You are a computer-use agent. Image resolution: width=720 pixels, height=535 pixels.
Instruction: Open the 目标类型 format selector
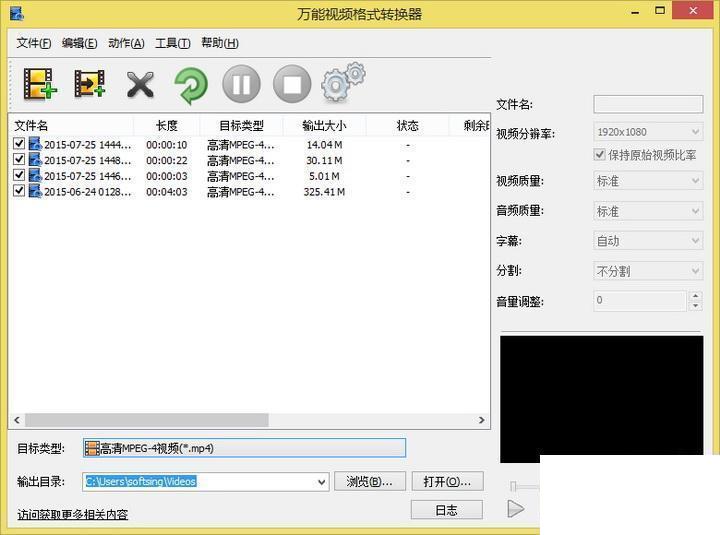tap(244, 448)
